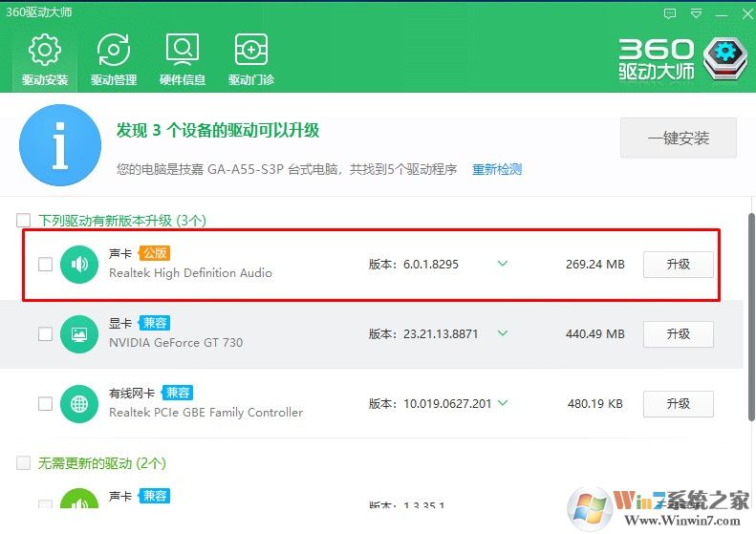Click the wired network card globe icon

79,404
